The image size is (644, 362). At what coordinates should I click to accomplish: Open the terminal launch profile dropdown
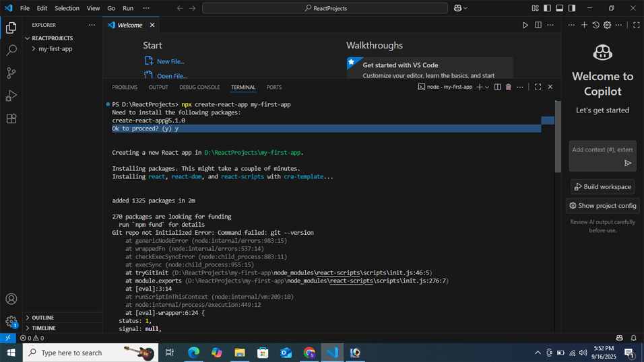[487, 87]
